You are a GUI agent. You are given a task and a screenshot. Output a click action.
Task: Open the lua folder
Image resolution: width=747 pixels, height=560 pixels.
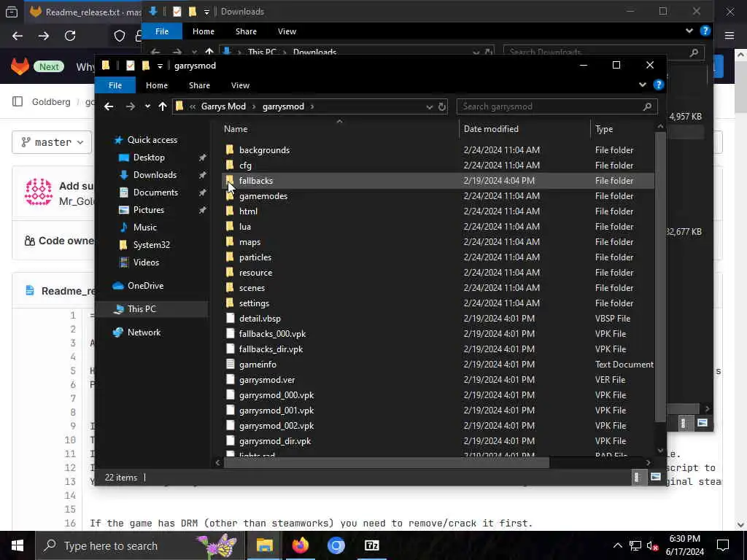point(245,227)
